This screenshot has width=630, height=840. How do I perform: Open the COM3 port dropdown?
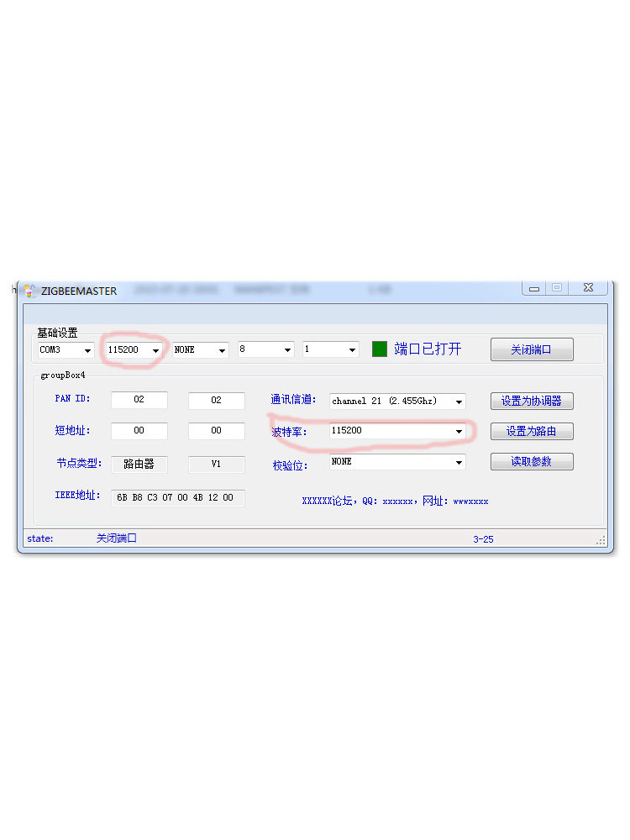(66, 349)
